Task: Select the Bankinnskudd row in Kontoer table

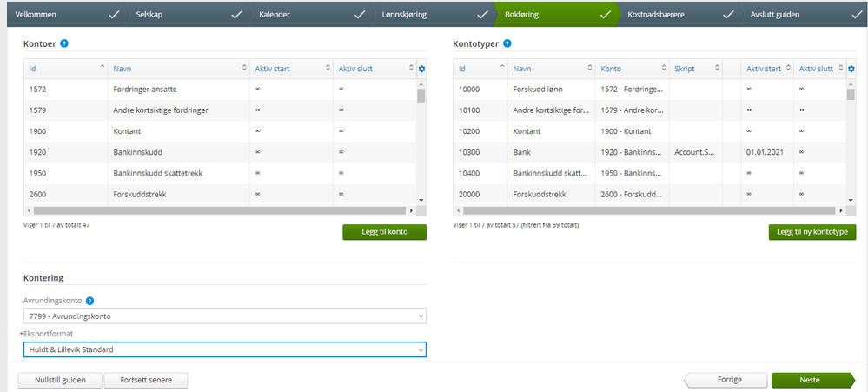Action: [220, 152]
